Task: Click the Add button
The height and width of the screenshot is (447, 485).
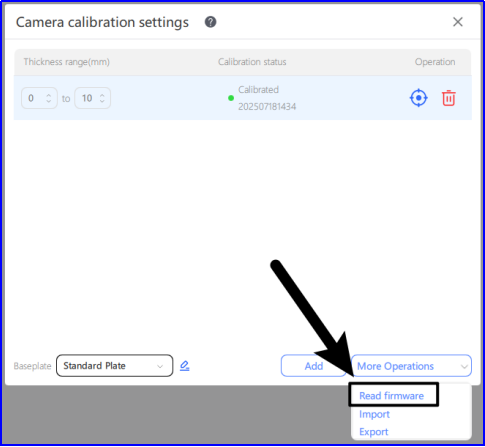Action: tap(313, 366)
